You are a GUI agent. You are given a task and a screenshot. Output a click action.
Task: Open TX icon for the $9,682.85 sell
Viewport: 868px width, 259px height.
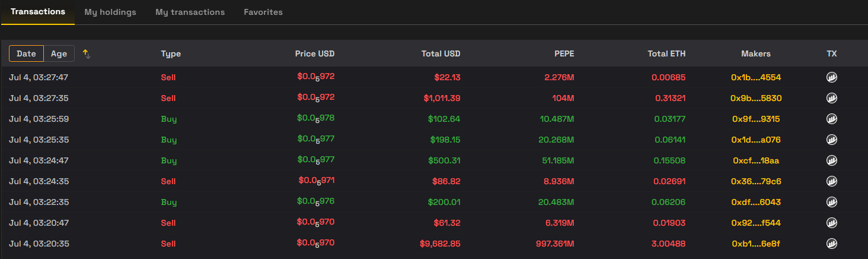[x=831, y=244]
